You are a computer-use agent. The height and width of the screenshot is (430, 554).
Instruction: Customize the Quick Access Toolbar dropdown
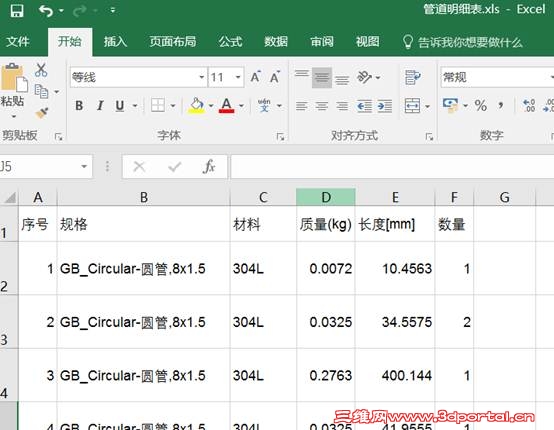coord(113,10)
